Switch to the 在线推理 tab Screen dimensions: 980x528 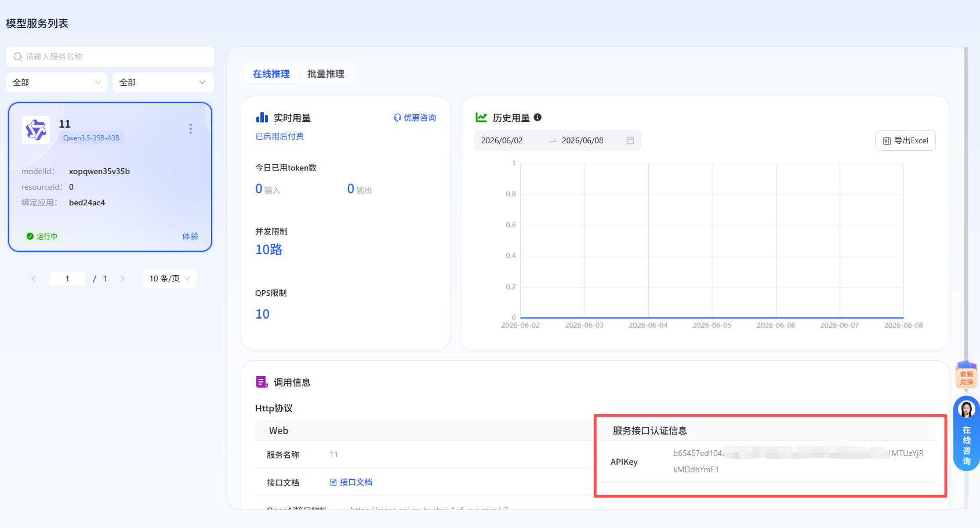tap(271, 74)
